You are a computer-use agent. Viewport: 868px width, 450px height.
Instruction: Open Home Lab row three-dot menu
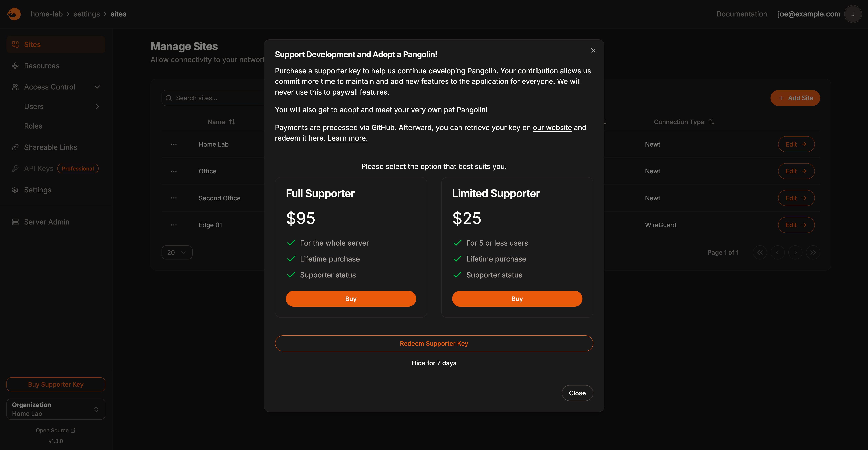click(x=174, y=144)
